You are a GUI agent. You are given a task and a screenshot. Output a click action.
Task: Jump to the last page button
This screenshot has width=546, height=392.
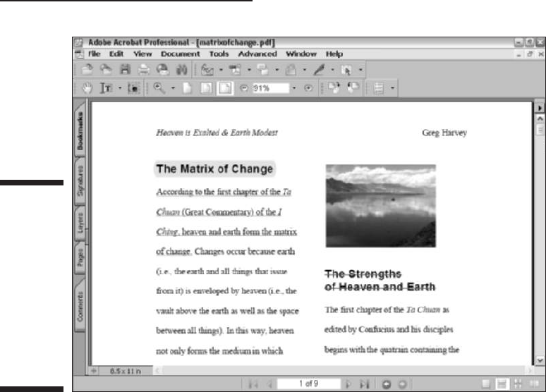pyautogui.click(x=364, y=384)
